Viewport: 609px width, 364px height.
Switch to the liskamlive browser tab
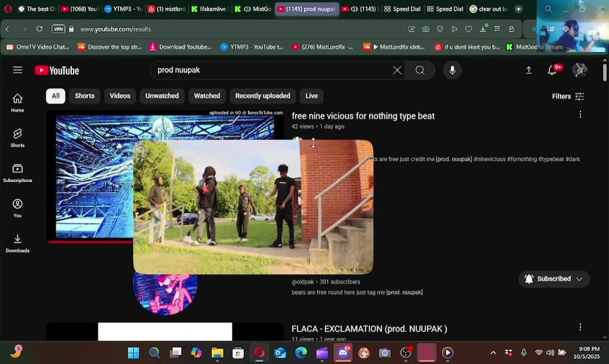210,9
